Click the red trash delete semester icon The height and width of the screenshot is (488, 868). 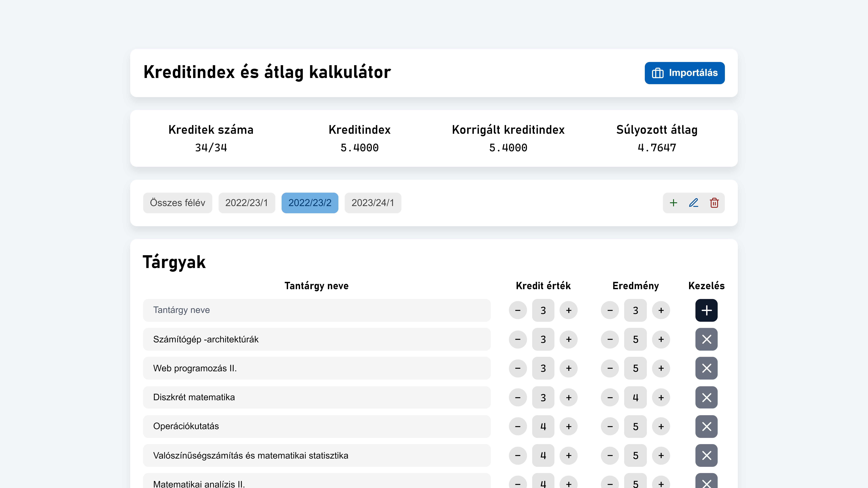click(x=714, y=203)
